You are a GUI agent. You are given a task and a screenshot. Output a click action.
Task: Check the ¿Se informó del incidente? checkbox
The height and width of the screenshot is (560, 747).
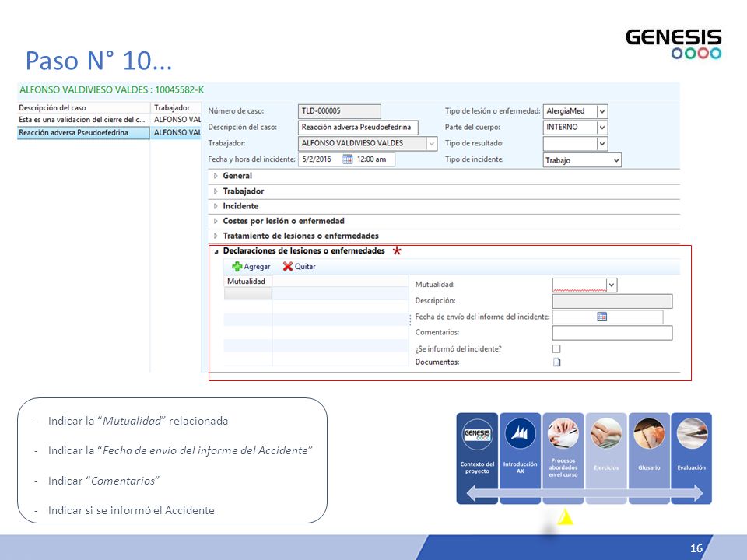[556, 348]
